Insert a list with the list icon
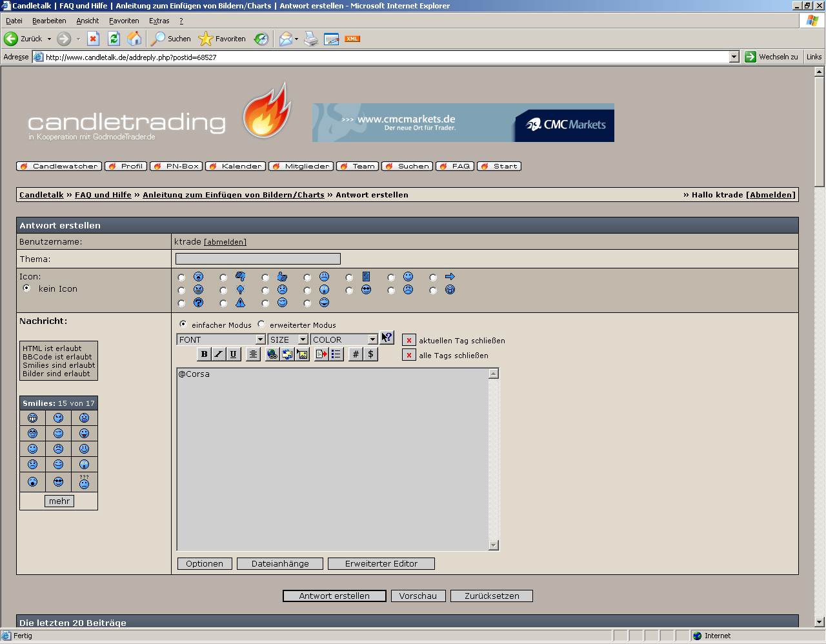This screenshot has width=826, height=644. pyautogui.click(x=336, y=354)
